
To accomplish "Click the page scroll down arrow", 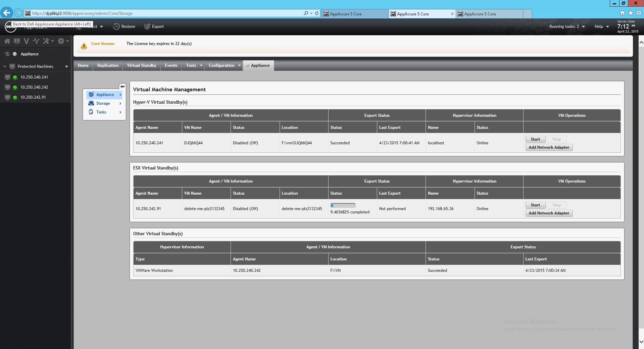I will (641, 342).
